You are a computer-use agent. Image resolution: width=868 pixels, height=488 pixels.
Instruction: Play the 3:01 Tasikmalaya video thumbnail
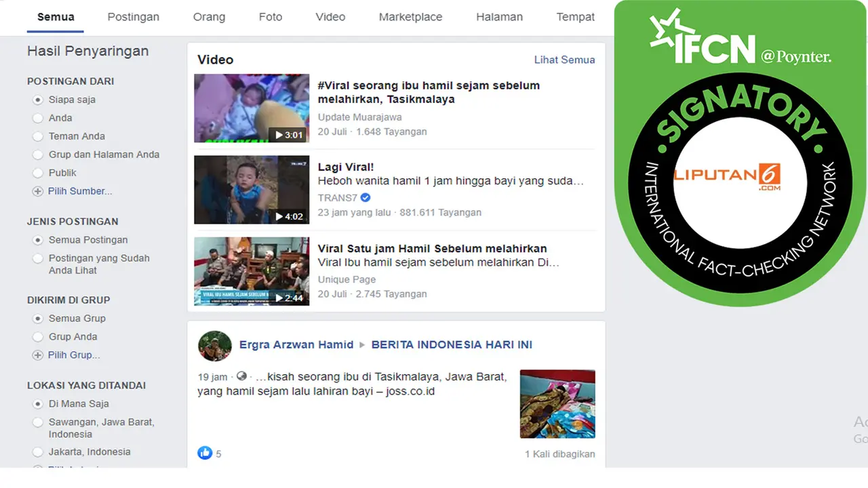coord(252,108)
